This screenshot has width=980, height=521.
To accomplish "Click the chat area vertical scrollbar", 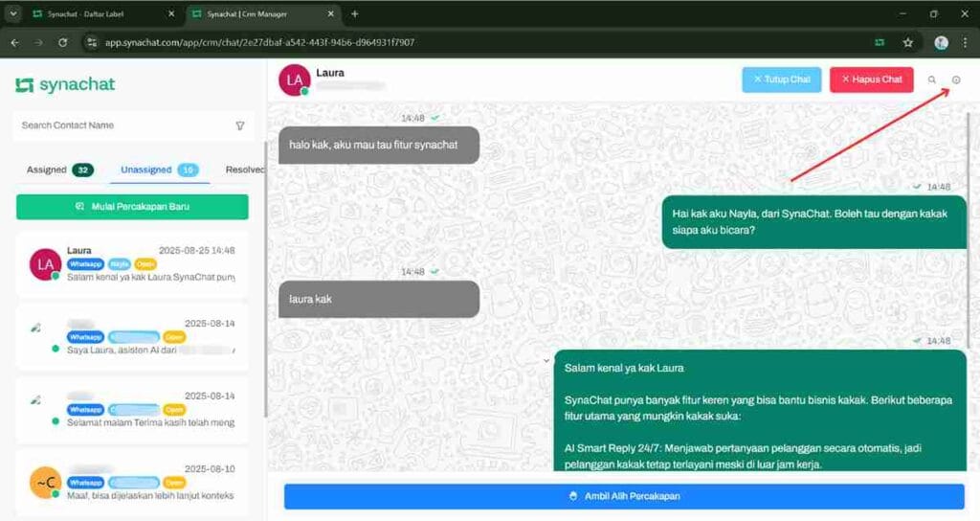I will click(x=969, y=232).
